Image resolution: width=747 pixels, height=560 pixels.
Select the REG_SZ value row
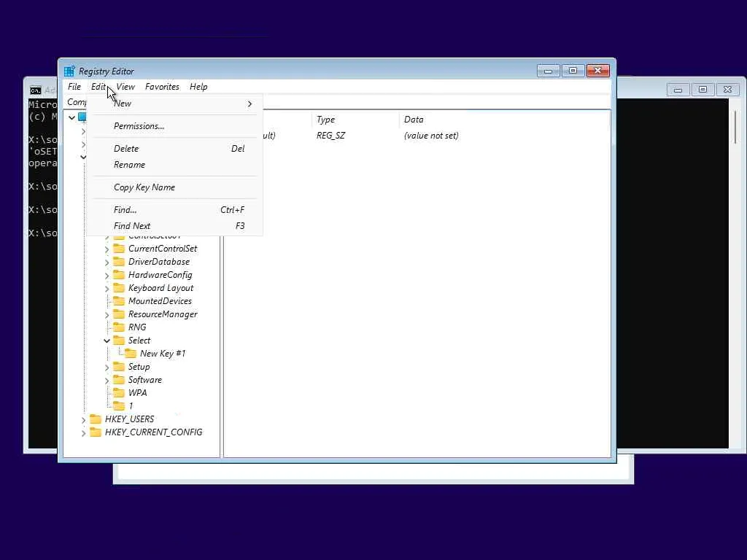331,136
